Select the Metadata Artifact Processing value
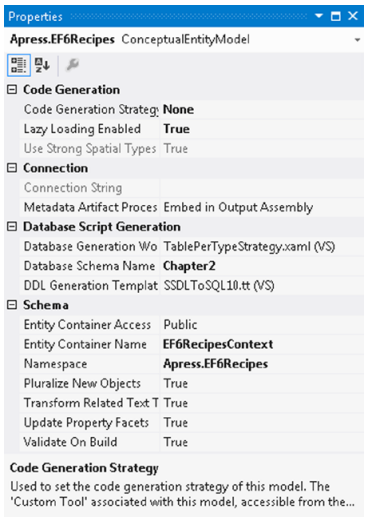370x527 pixels. [262, 207]
